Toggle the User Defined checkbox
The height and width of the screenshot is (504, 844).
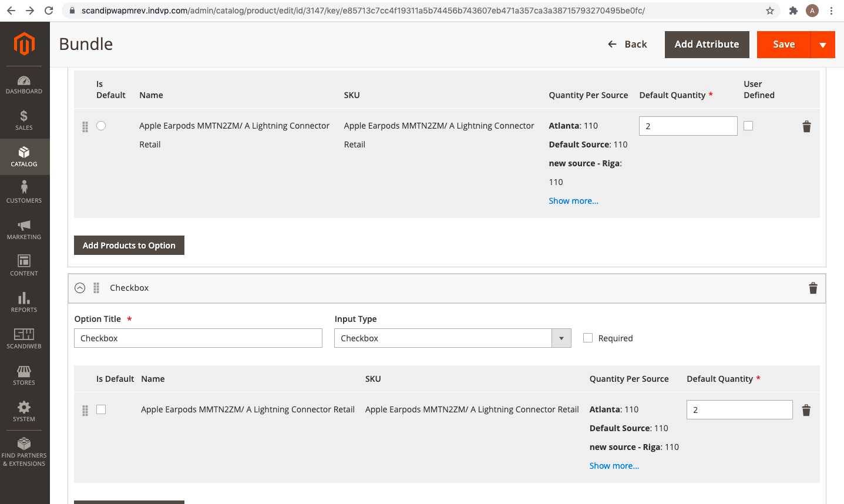pyautogui.click(x=748, y=126)
